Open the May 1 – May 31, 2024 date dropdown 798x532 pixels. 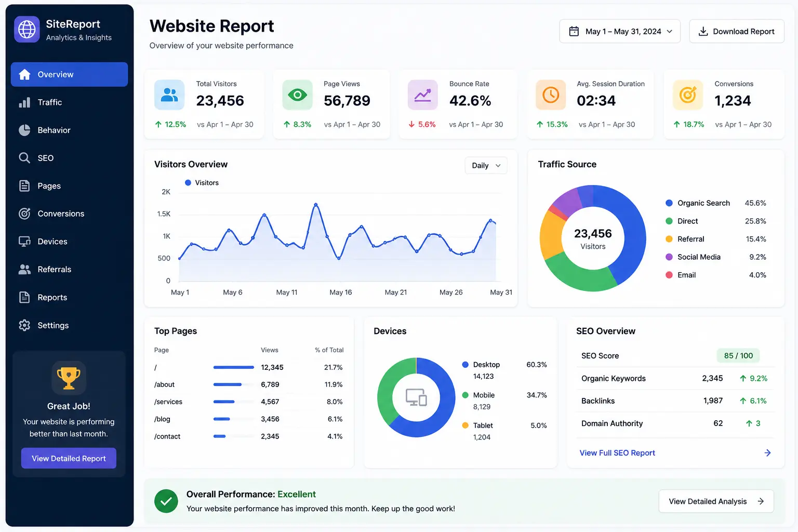click(x=620, y=31)
